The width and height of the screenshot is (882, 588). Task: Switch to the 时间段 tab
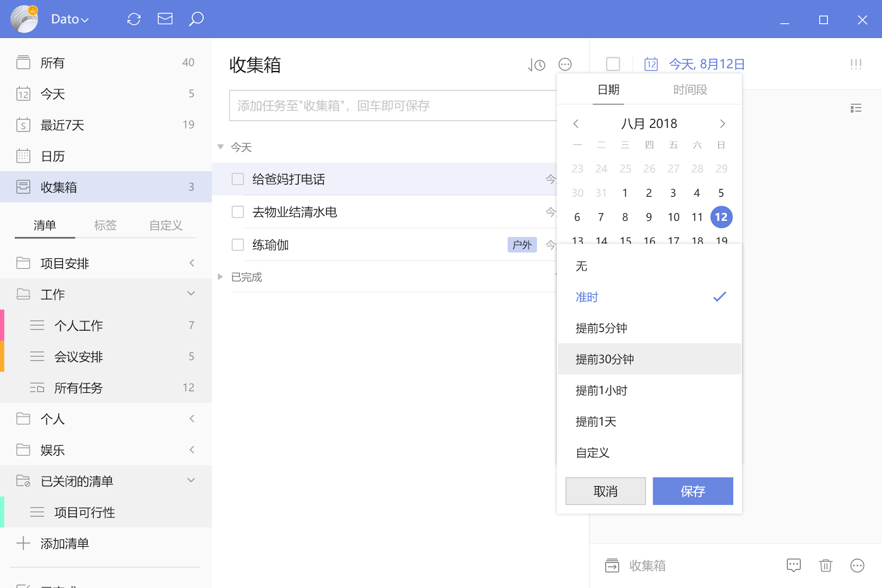click(x=690, y=89)
